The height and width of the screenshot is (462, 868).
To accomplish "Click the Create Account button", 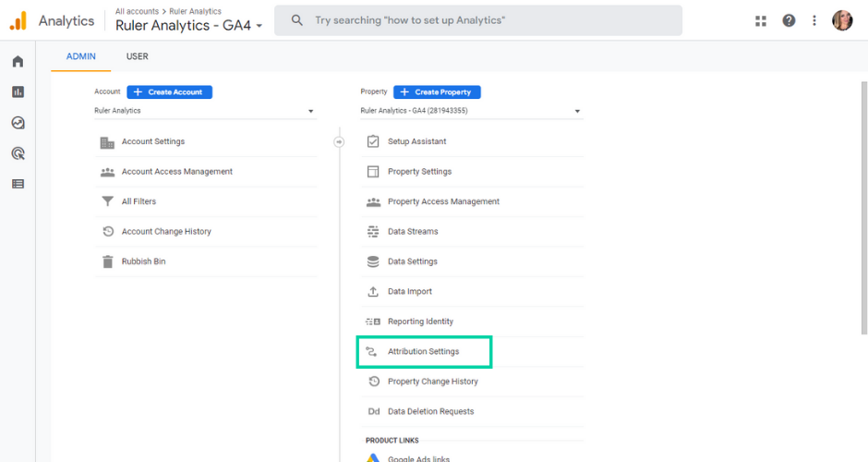I will [x=170, y=92].
